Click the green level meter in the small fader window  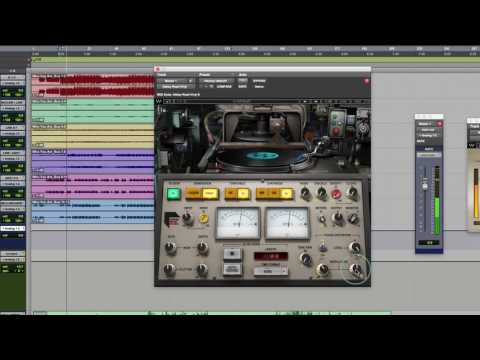click(x=437, y=200)
